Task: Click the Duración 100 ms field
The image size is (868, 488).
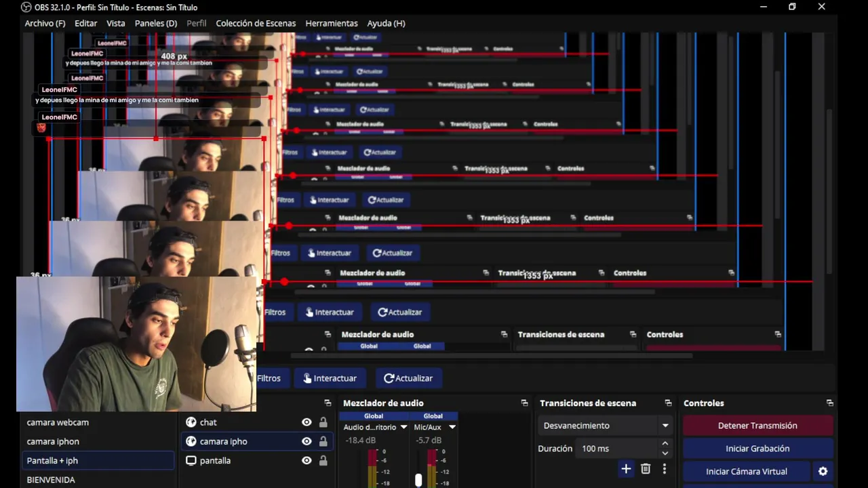Action: pos(617,449)
